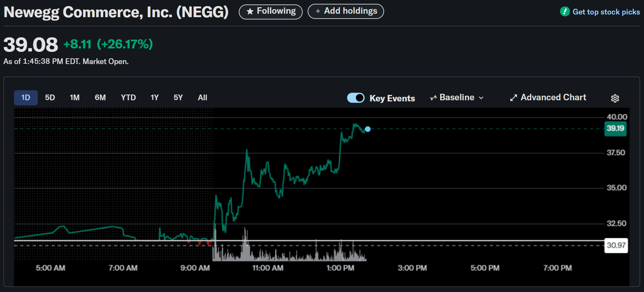Click the 5:00 PM time axis label

(485, 268)
